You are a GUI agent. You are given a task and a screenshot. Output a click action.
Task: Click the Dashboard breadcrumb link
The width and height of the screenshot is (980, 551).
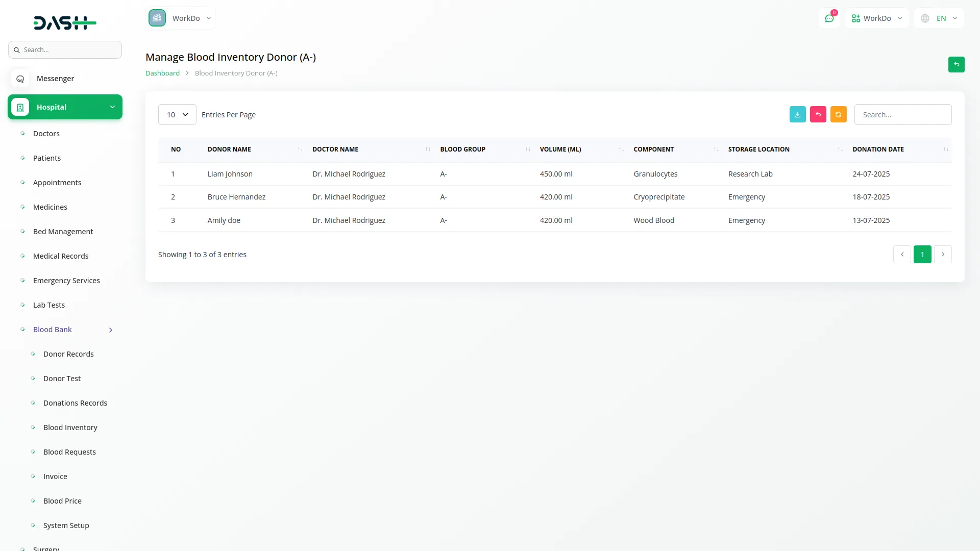tap(162, 73)
